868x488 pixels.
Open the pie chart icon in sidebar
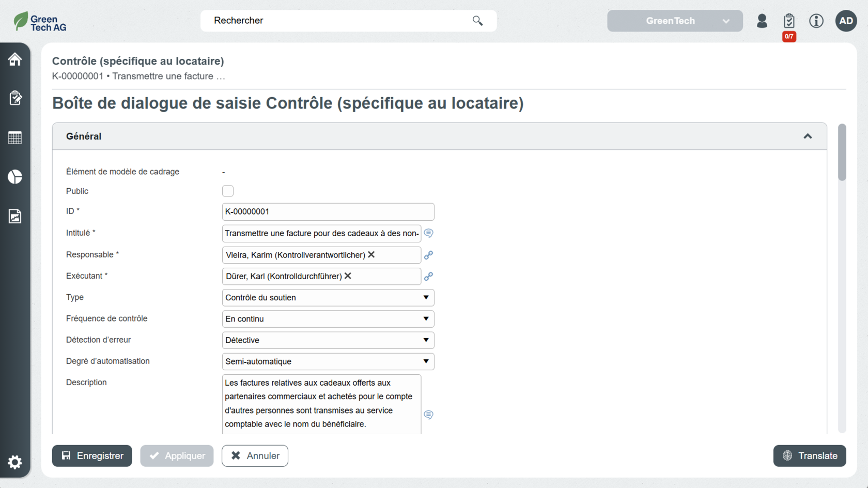click(15, 177)
